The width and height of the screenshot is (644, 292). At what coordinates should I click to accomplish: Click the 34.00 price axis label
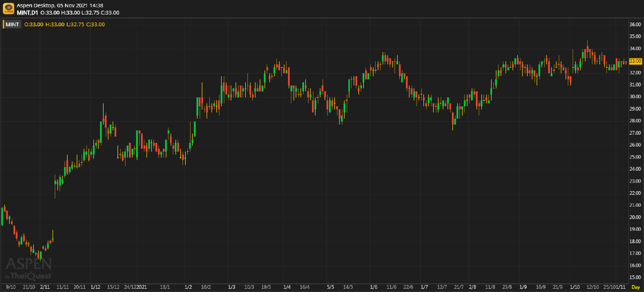[x=635, y=49]
